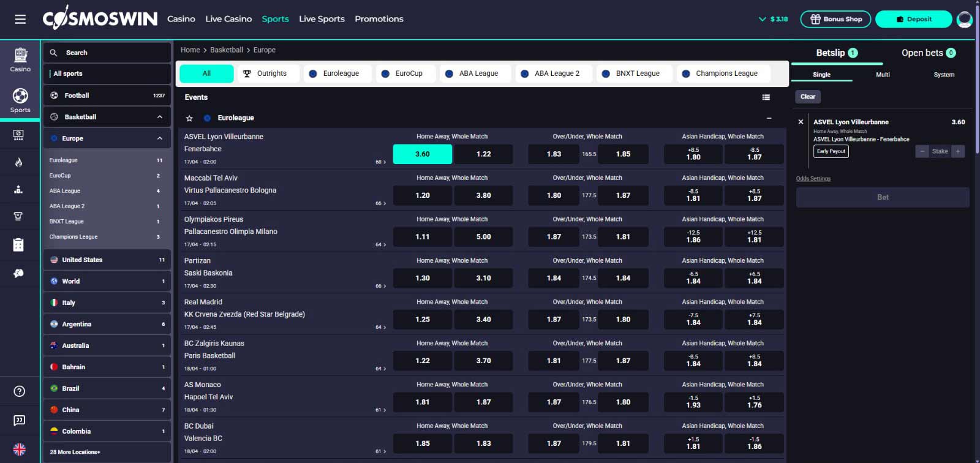Click the user profile avatar
The width and height of the screenshot is (980, 463).
[965, 20]
